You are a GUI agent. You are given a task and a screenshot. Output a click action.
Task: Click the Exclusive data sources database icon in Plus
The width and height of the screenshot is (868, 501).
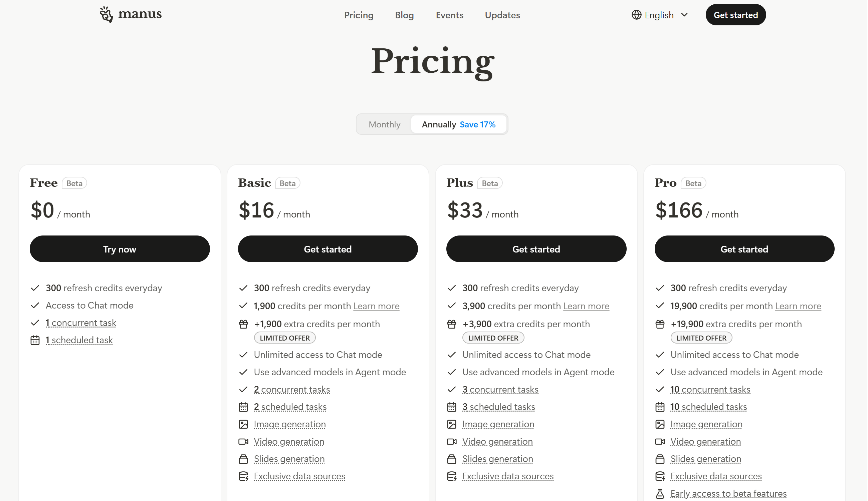452,476
